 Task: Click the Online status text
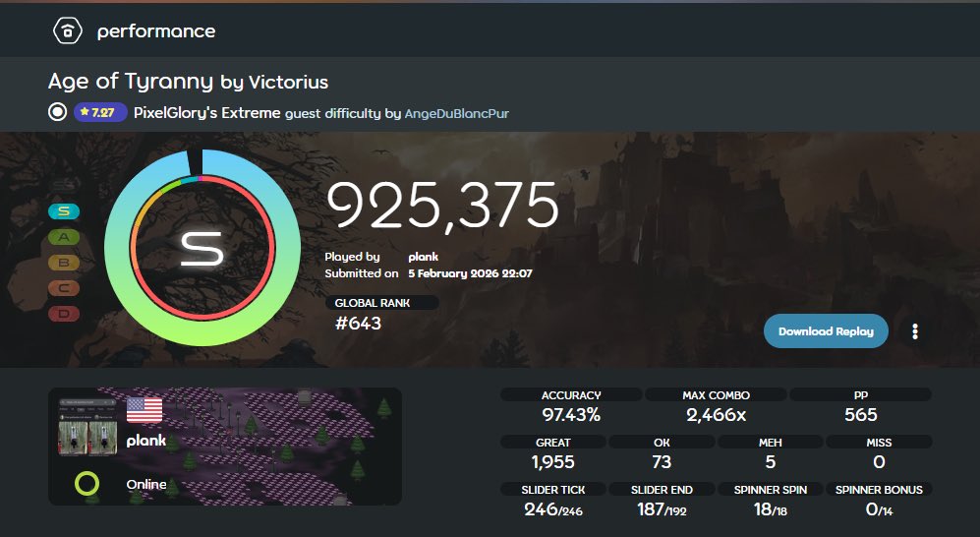[x=146, y=484]
